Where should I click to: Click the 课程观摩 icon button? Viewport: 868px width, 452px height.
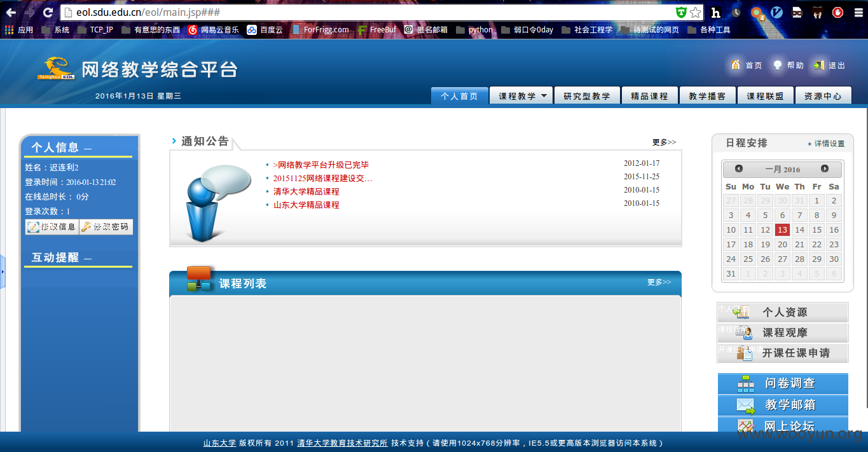783,332
